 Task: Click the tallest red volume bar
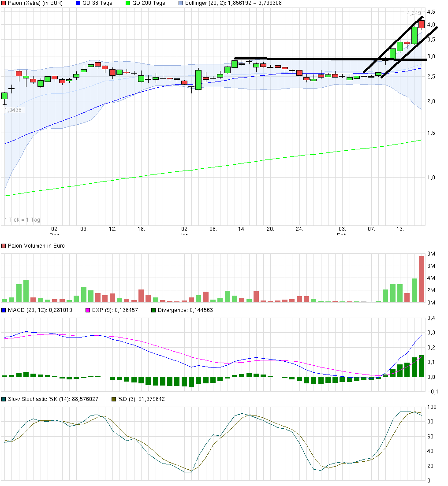pos(421,279)
